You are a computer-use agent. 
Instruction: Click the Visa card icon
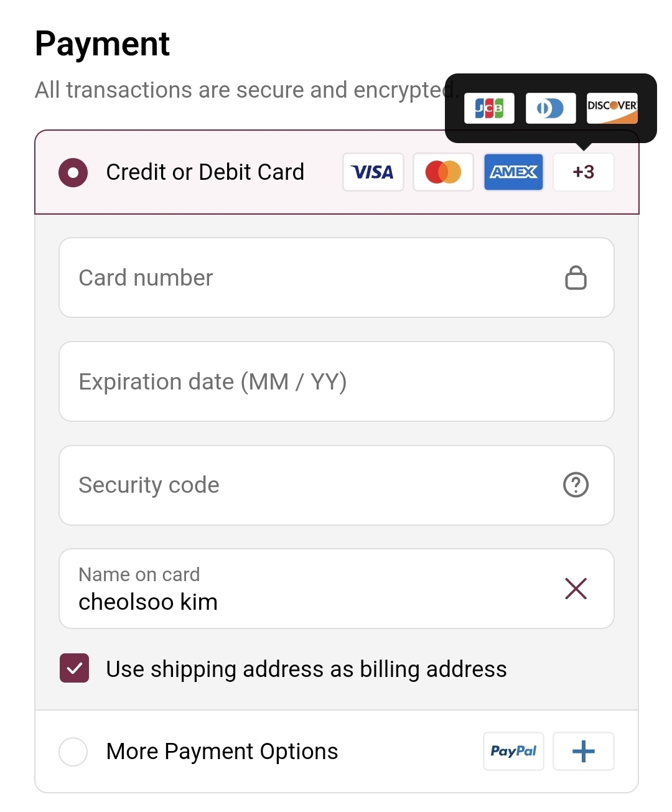[373, 172]
